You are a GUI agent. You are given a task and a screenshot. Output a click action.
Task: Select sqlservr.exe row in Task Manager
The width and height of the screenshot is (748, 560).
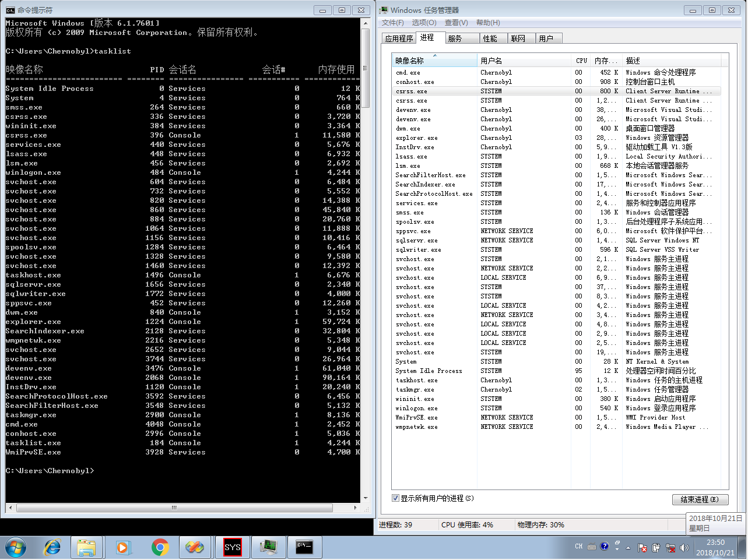click(558, 240)
